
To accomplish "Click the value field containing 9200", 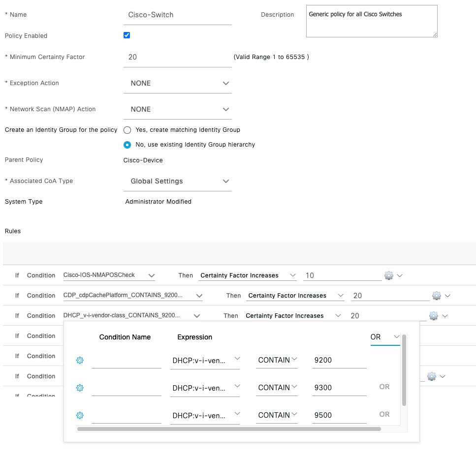I will pyautogui.click(x=339, y=361).
